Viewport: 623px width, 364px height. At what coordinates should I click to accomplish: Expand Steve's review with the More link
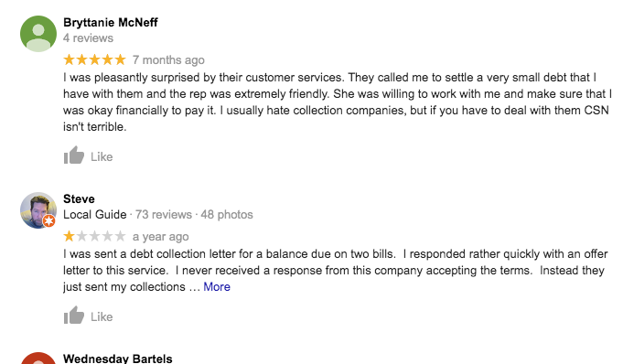point(217,286)
